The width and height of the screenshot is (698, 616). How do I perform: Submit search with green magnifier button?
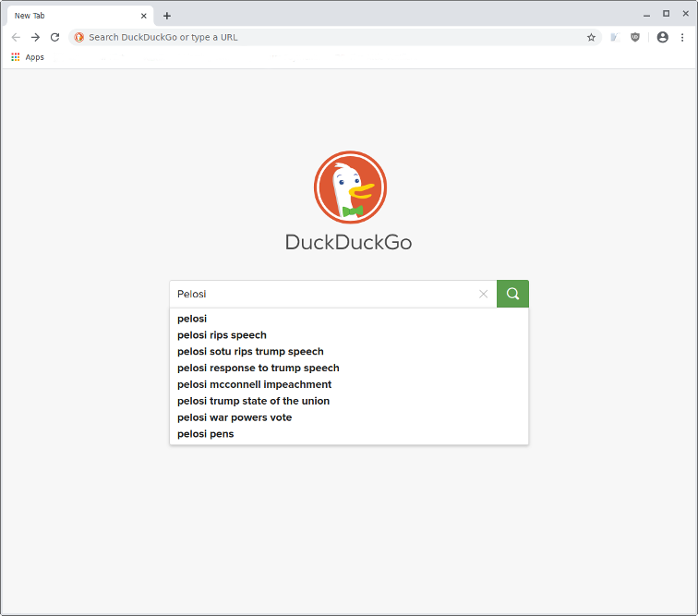512,294
